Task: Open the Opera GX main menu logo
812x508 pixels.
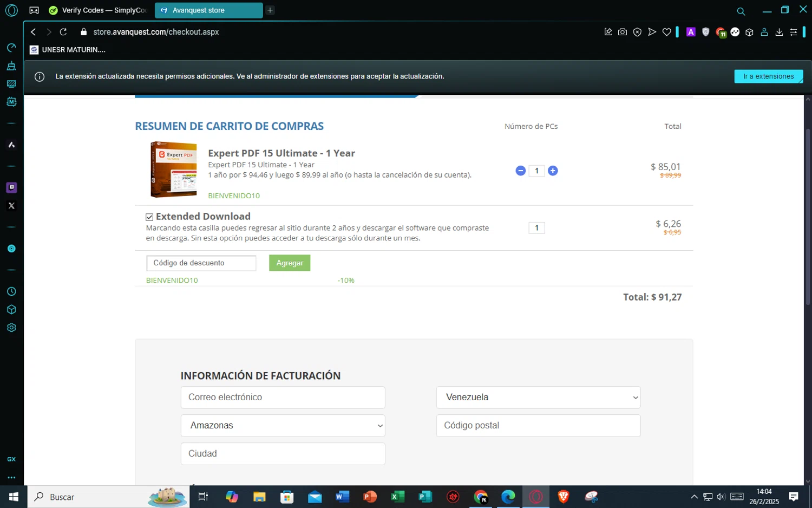Action: point(11,10)
